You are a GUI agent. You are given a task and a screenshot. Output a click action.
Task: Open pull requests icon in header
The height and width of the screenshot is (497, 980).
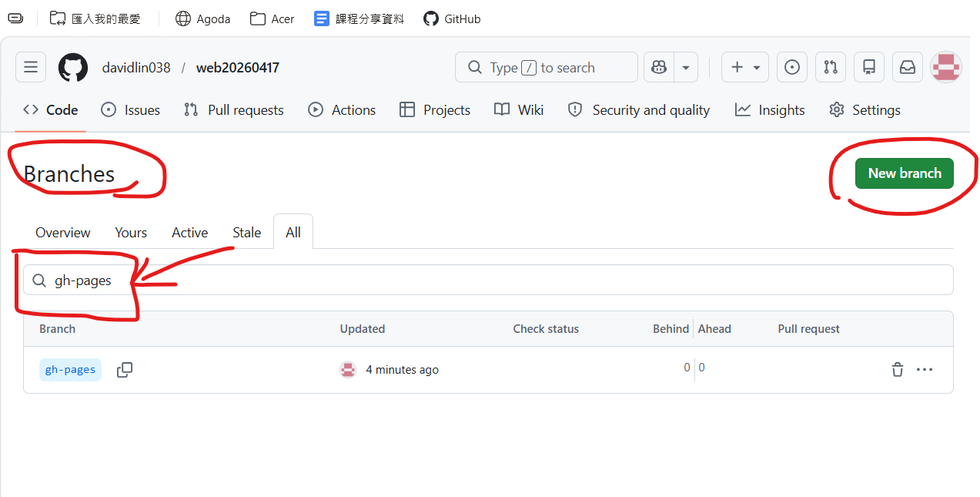830,68
